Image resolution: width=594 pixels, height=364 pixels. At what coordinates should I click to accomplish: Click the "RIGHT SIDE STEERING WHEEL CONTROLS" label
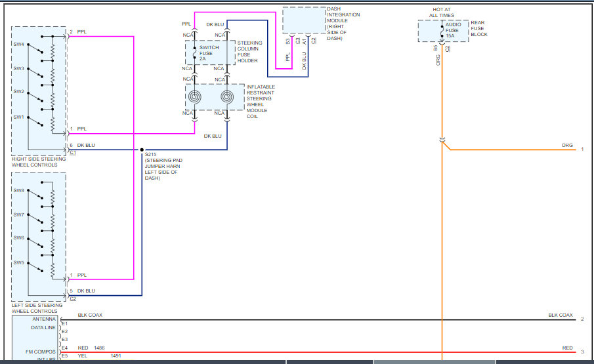(x=38, y=161)
